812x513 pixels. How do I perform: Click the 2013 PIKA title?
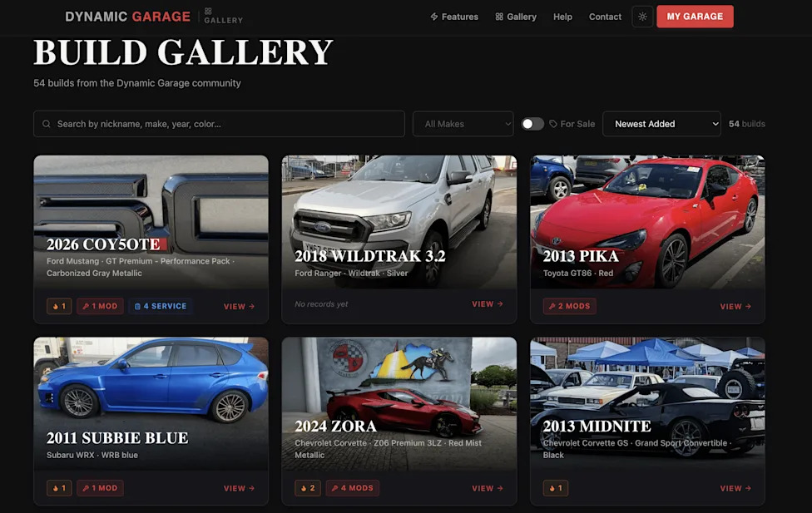pyautogui.click(x=581, y=256)
